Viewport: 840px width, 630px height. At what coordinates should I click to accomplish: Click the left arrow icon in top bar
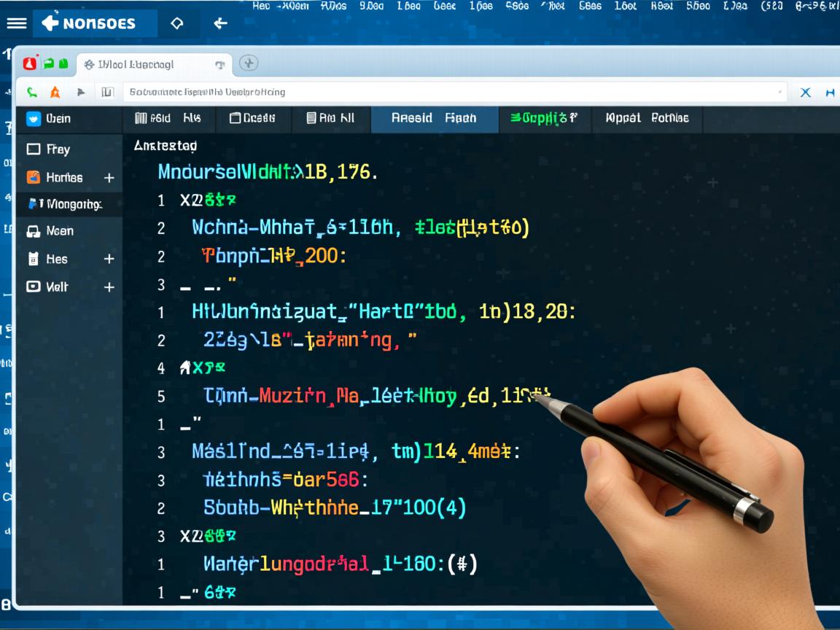tap(220, 23)
